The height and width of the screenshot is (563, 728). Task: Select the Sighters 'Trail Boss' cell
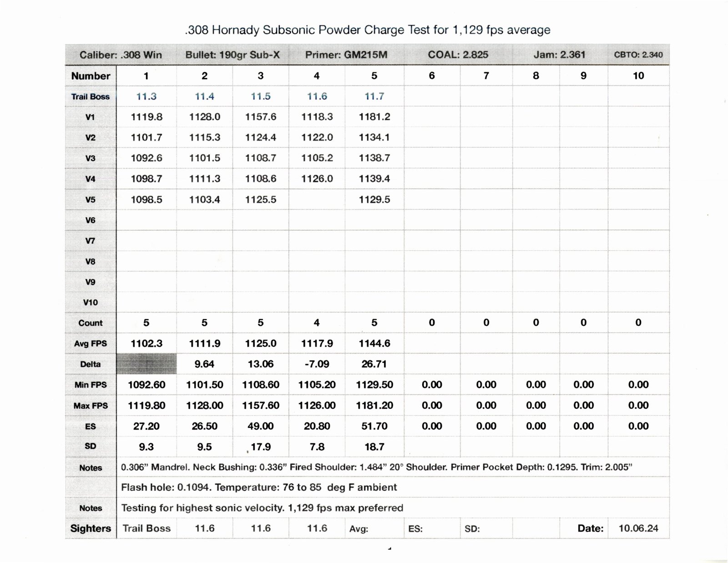click(147, 528)
